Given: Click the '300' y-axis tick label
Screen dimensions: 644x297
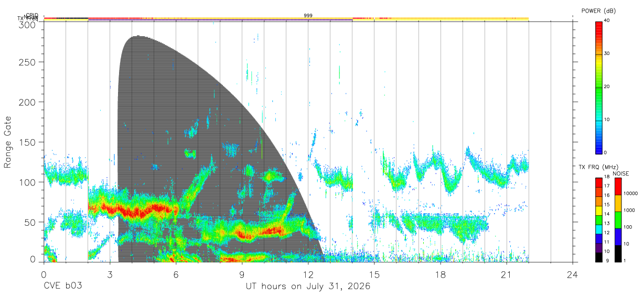Looking at the screenshot, I should [x=27, y=24].
